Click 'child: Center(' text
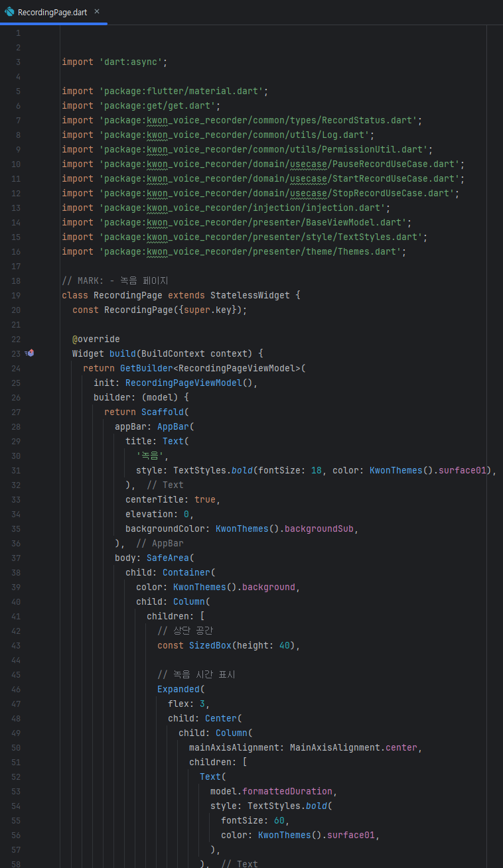The height and width of the screenshot is (868, 503). (205, 718)
